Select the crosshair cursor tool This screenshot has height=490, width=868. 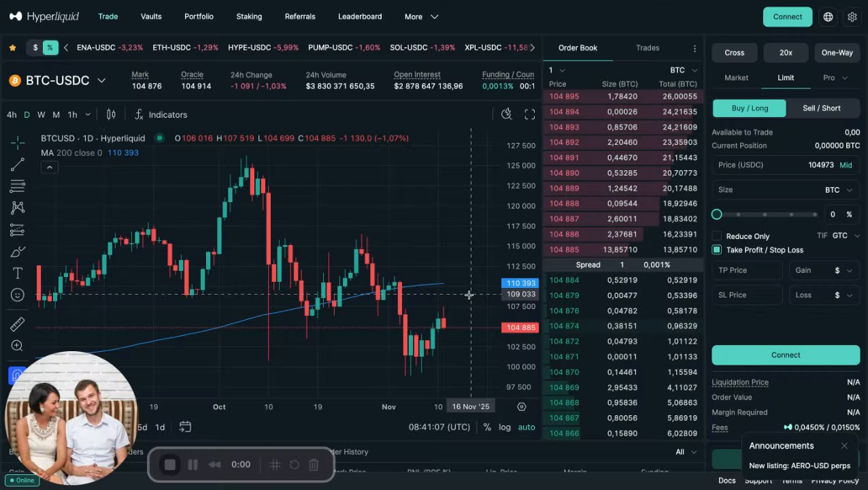pos(18,142)
